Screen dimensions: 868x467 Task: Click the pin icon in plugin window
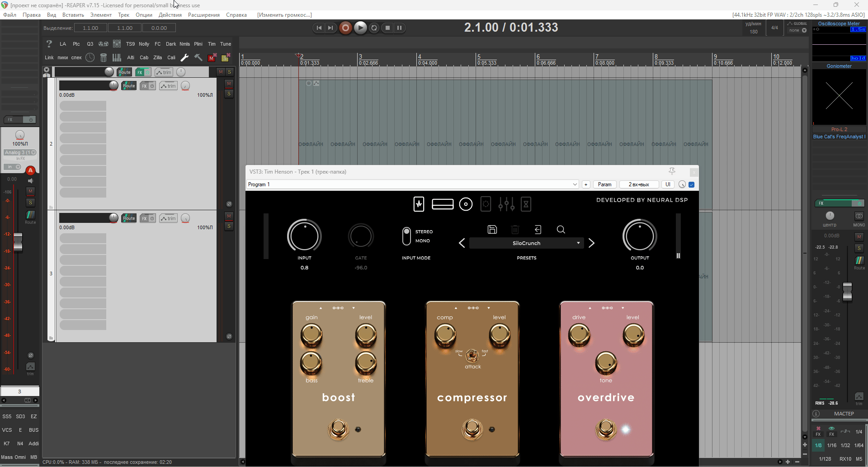point(672,171)
